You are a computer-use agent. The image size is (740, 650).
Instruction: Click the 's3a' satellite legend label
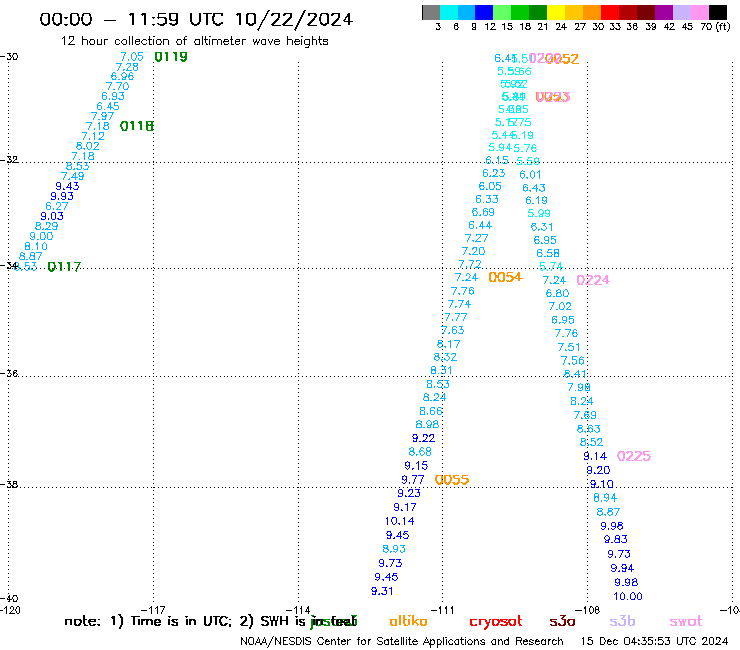pos(562,622)
